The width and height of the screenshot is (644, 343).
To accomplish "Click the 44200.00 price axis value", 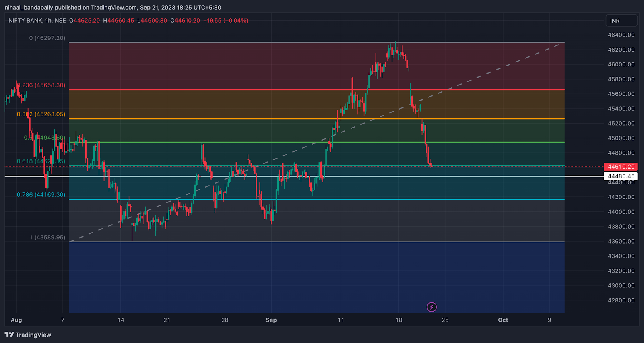I will (x=621, y=197).
